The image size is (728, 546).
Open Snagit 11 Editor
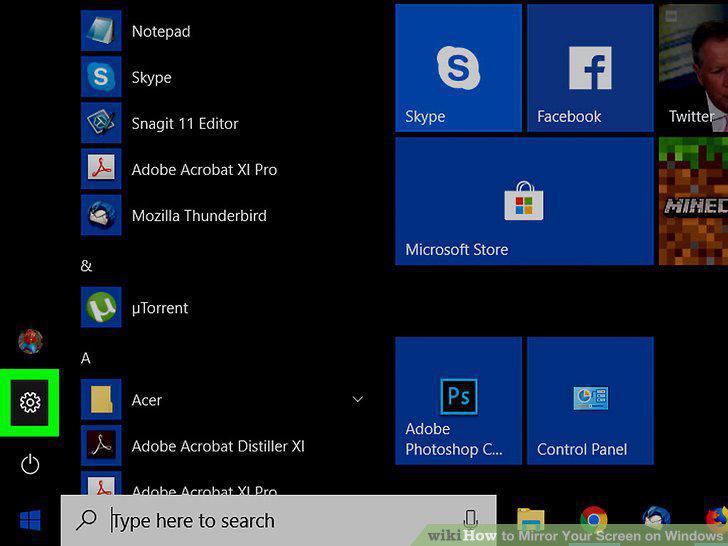point(185,124)
